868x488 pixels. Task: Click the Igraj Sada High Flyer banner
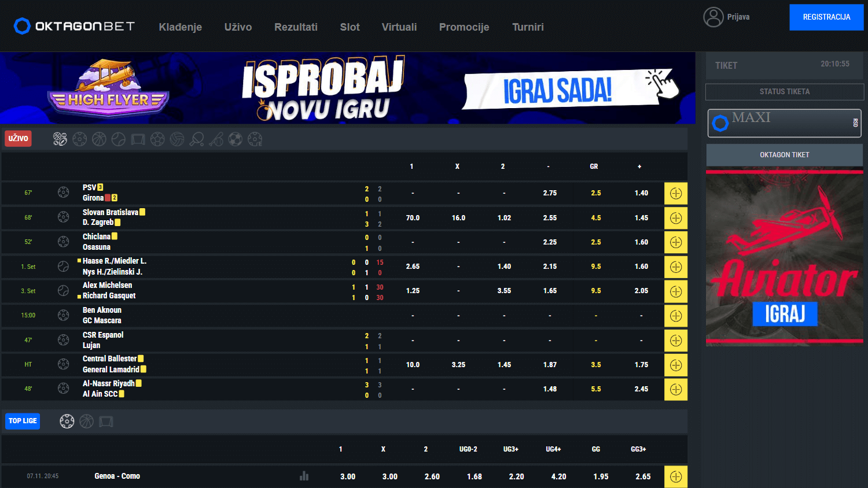[347, 88]
